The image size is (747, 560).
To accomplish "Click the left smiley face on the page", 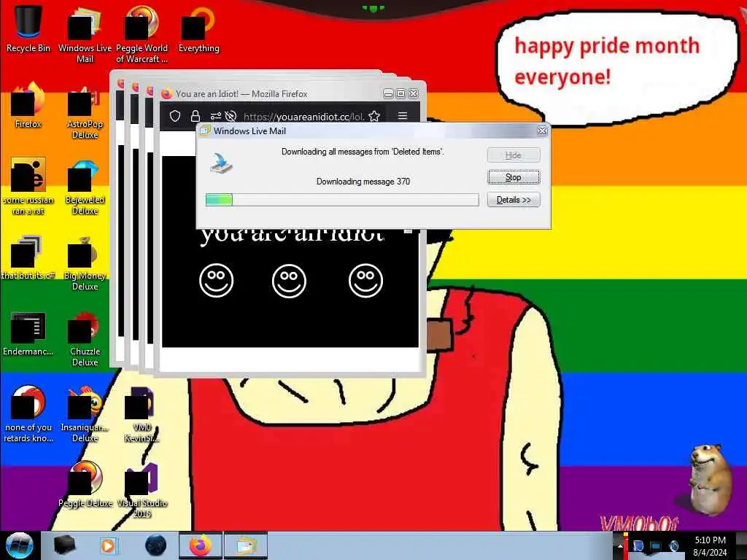I will click(x=216, y=281).
